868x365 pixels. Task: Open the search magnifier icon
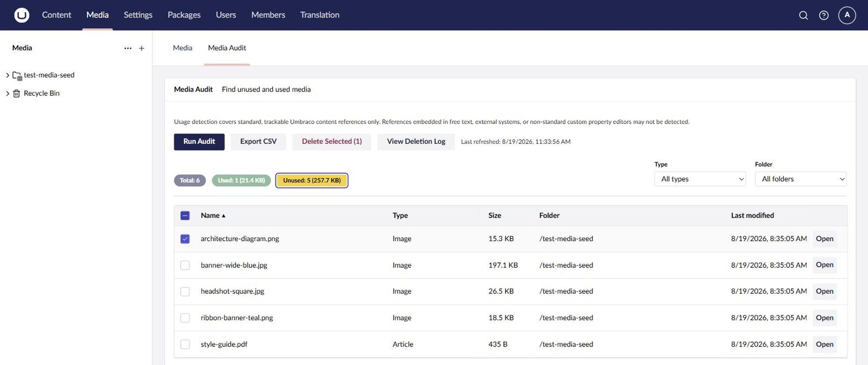click(x=803, y=15)
